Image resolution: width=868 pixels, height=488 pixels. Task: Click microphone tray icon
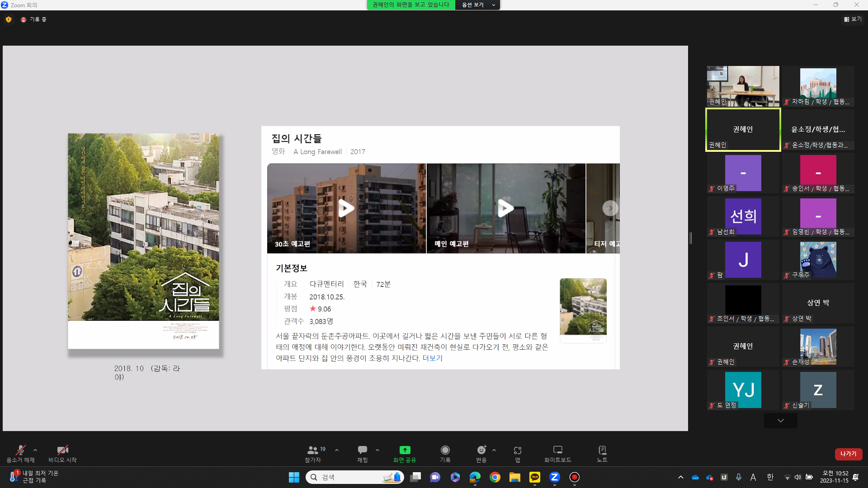point(739,477)
